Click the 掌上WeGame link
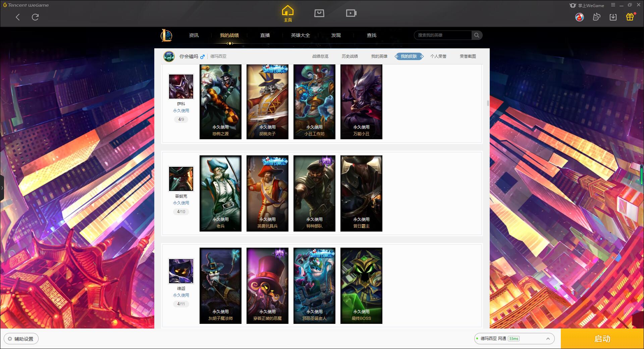 (x=587, y=5)
